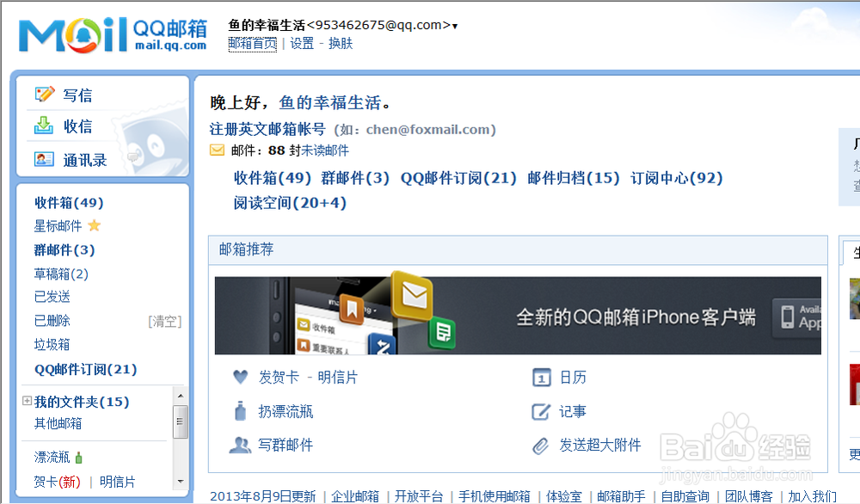Click the heart icon beside 发贺卡
This screenshot has height=504, width=860.
coord(240,377)
